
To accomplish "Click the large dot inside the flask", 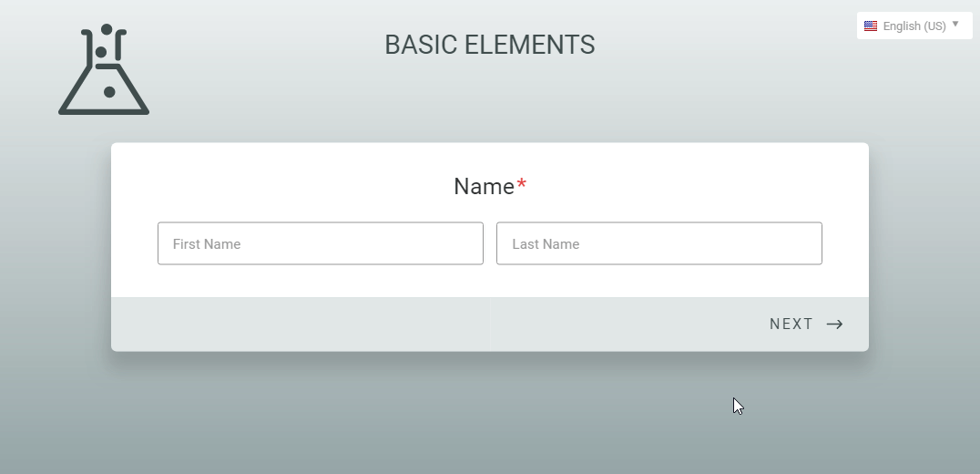I will click(109, 92).
